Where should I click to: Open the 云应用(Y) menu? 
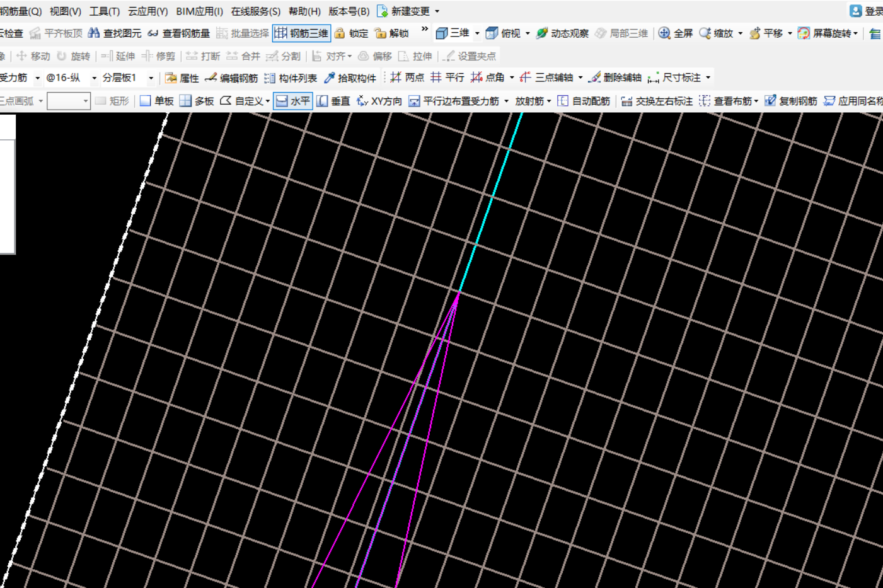pos(147,11)
